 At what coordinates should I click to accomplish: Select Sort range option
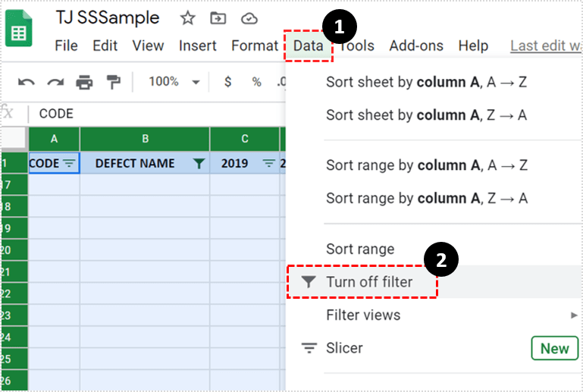click(360, 249)
